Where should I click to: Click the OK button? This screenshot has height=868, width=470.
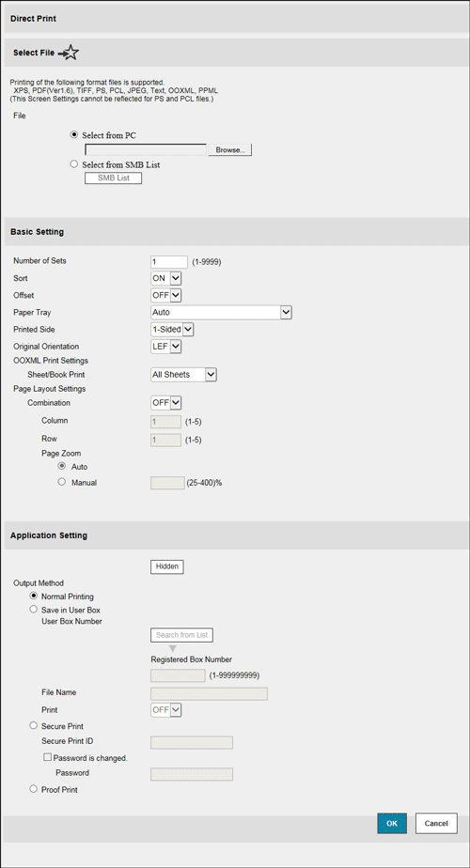392,823
